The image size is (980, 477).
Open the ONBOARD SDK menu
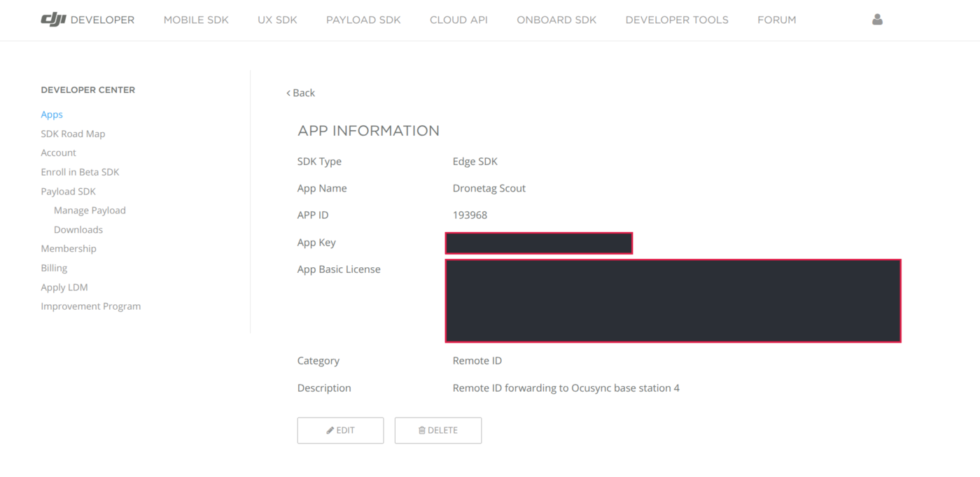coord(556,20)
